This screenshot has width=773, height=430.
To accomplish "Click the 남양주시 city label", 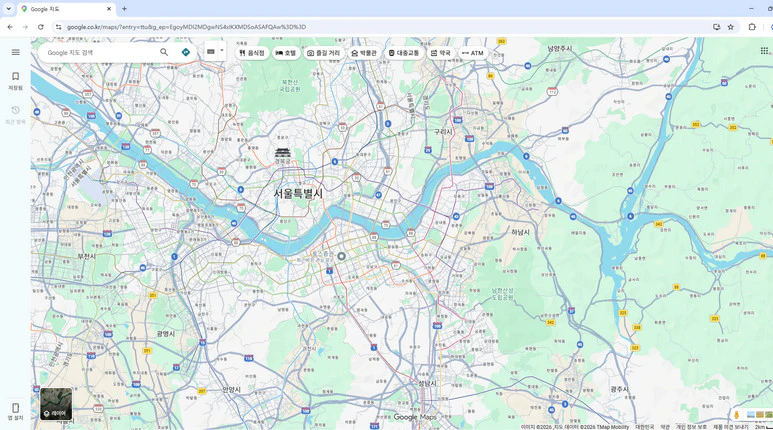I will (x=560, y=48).
